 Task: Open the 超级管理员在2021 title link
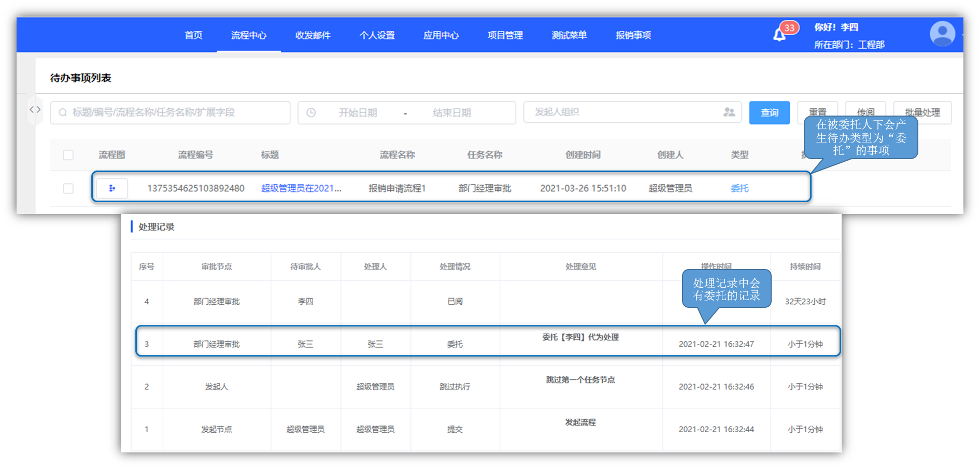click(x=301, y=188)
